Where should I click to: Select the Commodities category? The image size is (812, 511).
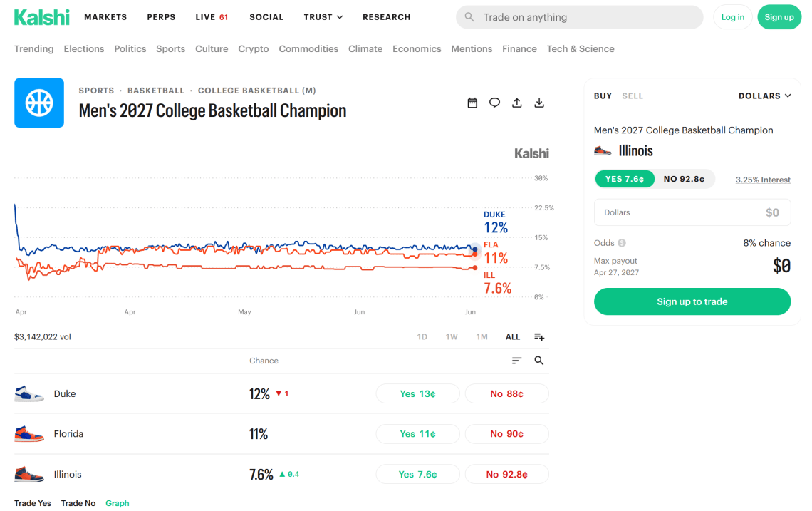pos(308,48)
